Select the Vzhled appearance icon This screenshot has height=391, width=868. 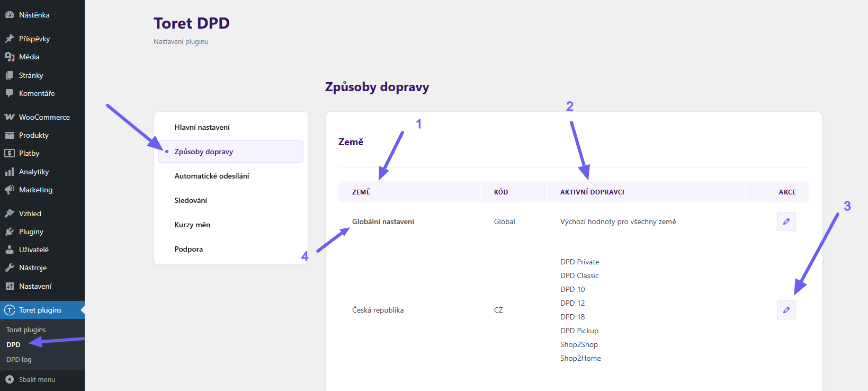[x=10, y=213]
